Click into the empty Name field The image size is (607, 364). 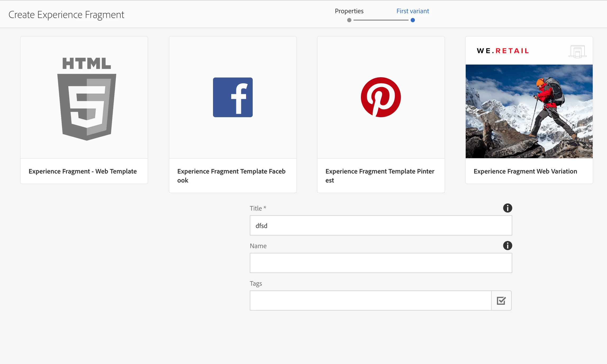[x=380, y=263]
